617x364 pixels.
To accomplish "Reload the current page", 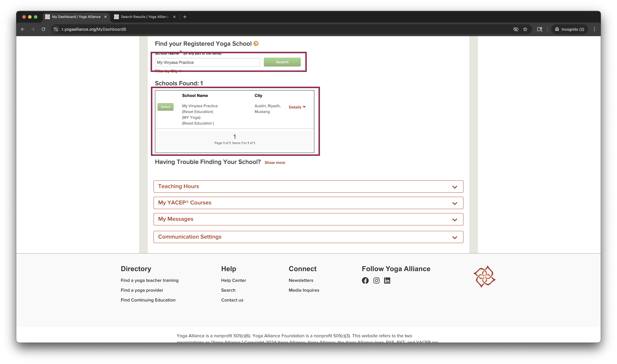I will click(43, 29).
